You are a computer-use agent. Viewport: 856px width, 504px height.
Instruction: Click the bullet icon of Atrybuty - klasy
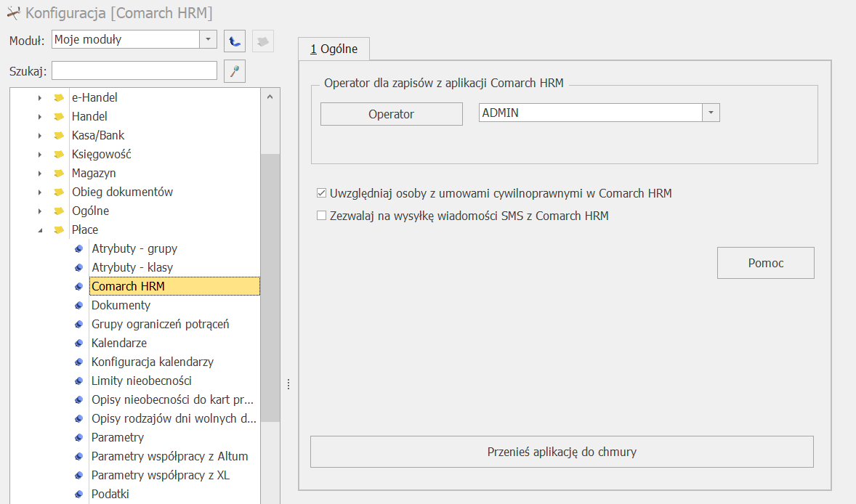click(78, 268)
